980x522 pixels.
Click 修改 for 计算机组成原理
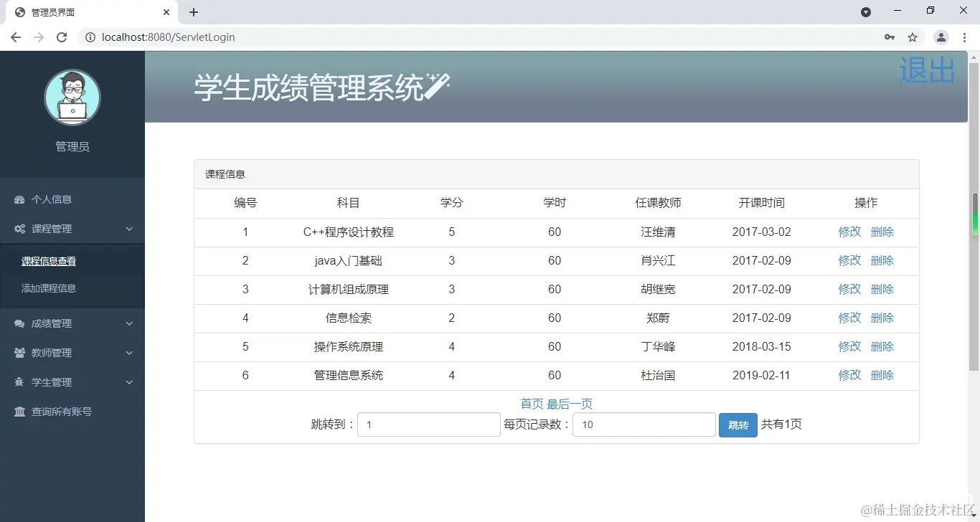click(849, 289)
